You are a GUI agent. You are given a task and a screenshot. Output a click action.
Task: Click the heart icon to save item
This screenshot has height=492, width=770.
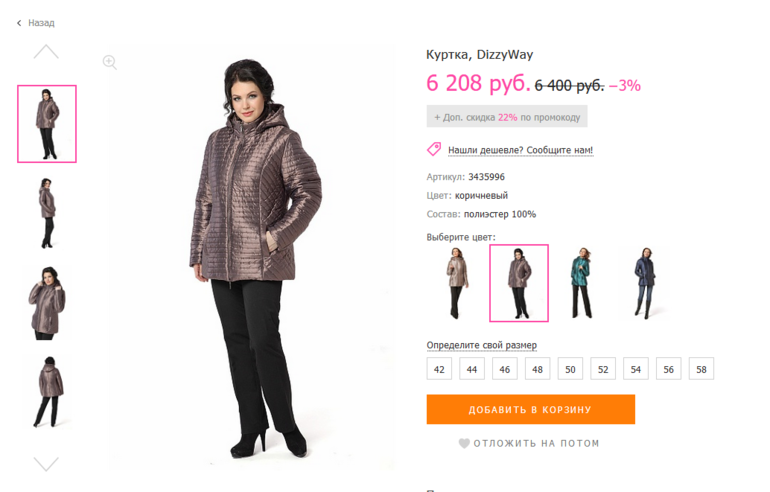pos(464,443)
